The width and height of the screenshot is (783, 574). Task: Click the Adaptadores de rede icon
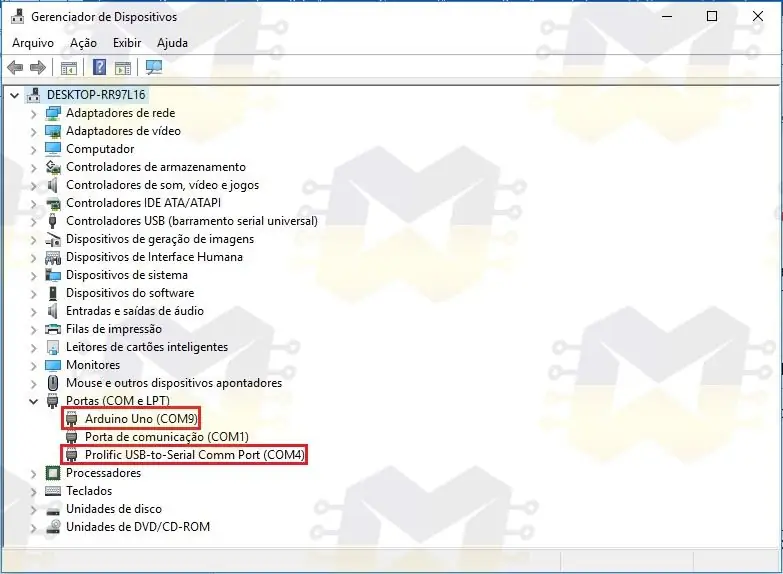point(53,113)
